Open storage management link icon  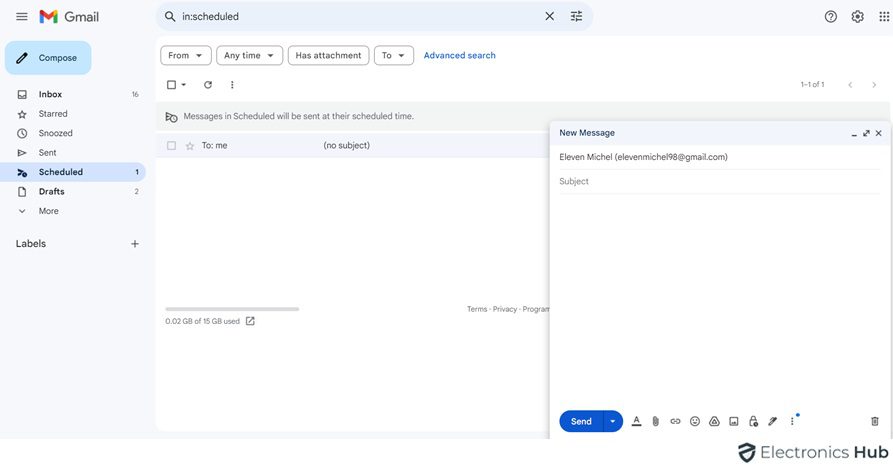(x=250, y=321)
